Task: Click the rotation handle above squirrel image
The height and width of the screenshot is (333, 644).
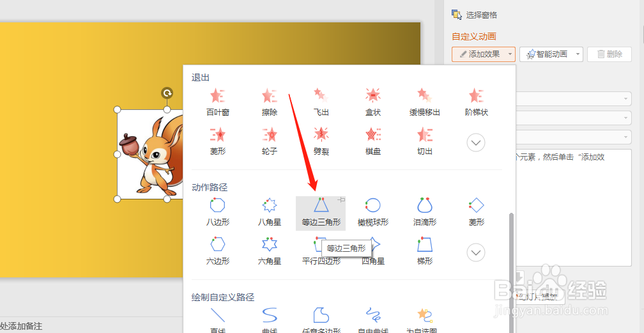Action: click(167, 93)
